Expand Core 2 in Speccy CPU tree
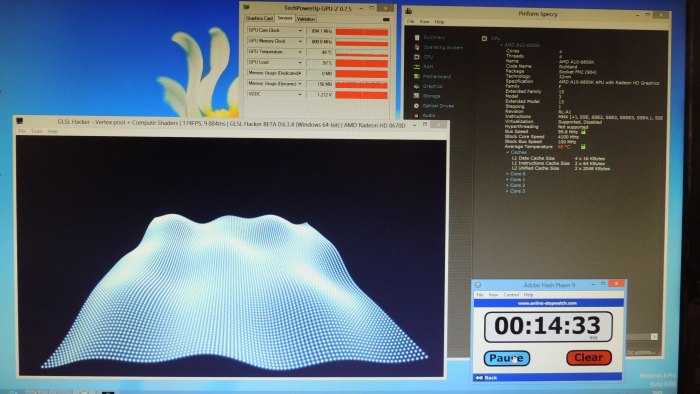 click(x=508, y=185)
